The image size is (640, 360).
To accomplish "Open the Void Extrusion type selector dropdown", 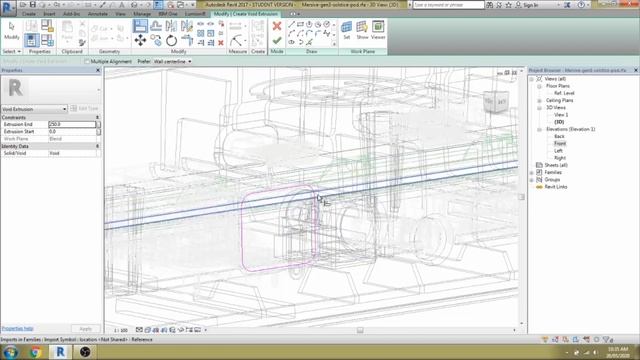I will tap(34, 109).
